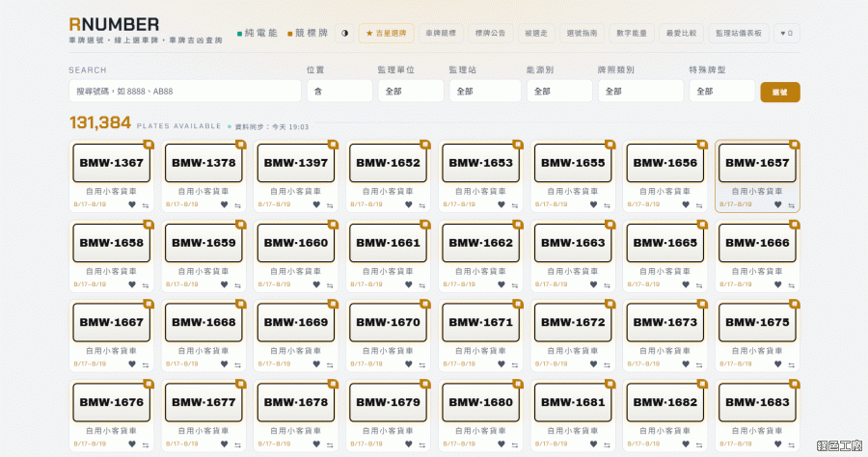Image resolution: width=868 pixels, height=457 pixels.
Task: Click 資料同步 sync time text
Action: 272,126
